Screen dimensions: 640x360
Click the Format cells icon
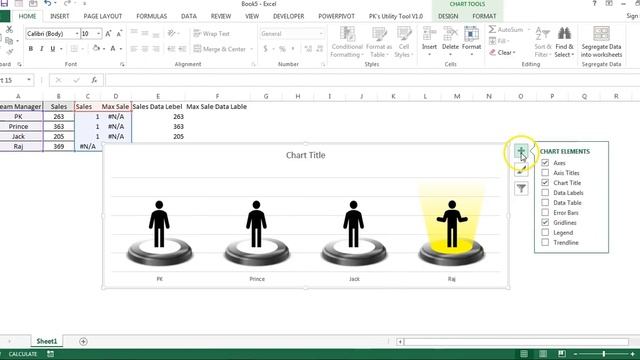click(x=471, y=34)
